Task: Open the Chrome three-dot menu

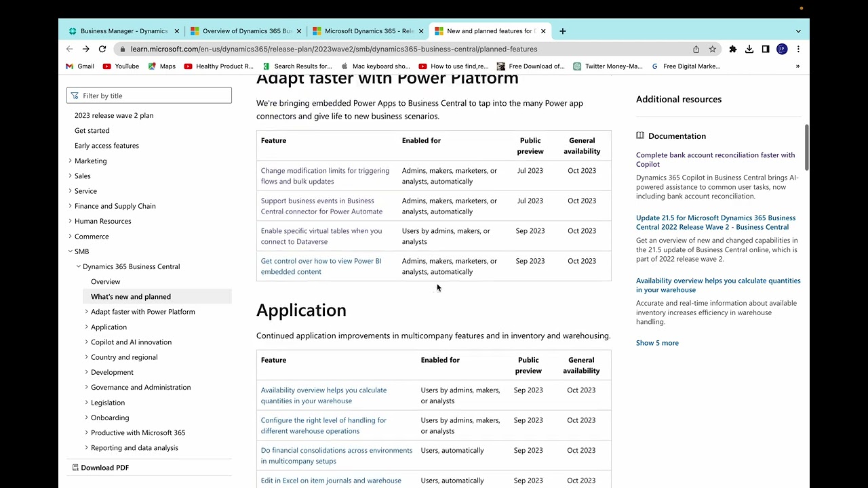Action: tap(798, 49)
